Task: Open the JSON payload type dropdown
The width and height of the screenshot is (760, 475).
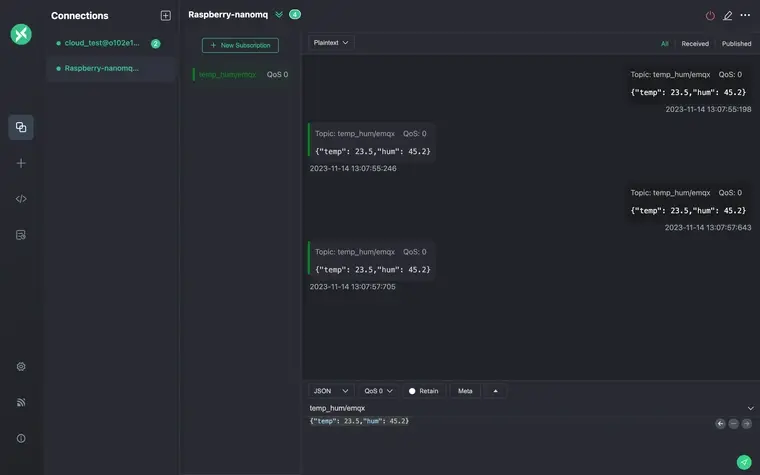Action: point(331,391)
